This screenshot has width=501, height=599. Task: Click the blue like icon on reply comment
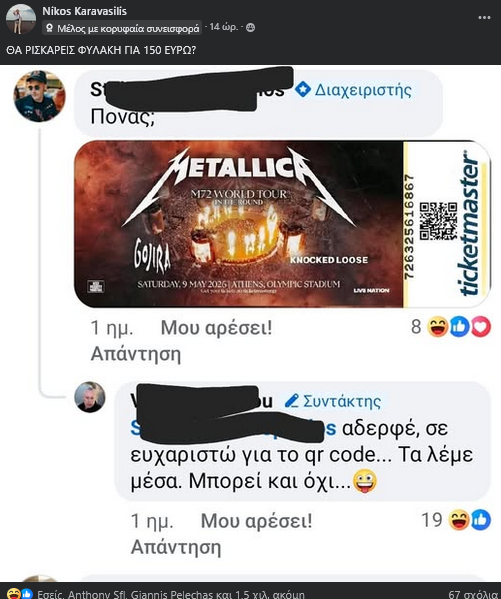coord(480,520)
